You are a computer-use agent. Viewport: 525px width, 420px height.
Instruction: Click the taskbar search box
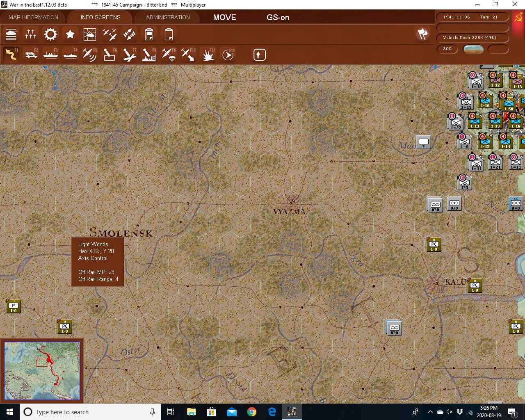89,412
